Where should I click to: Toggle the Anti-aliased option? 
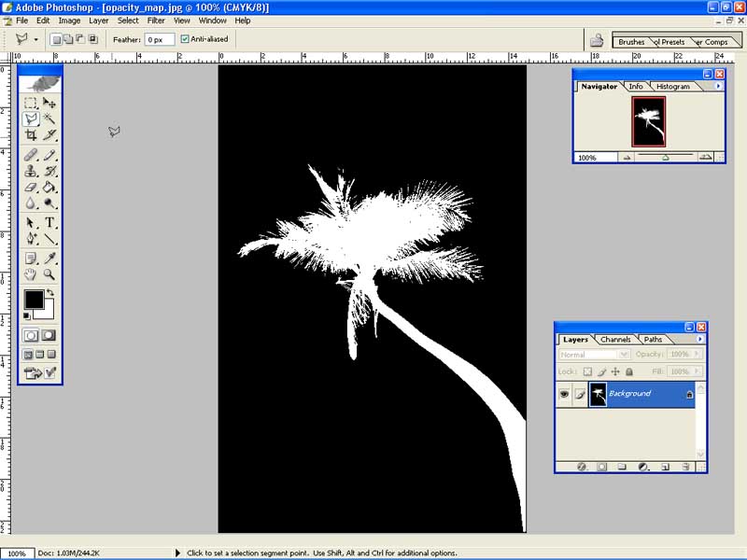coord(183,39)
